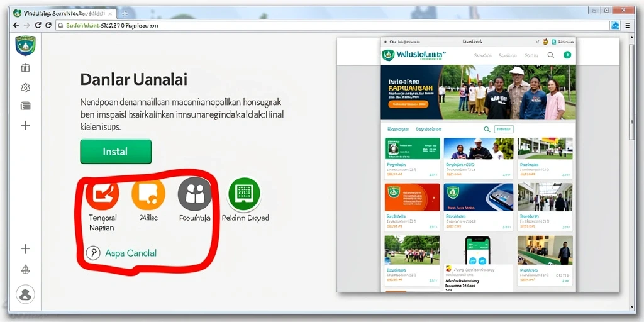The image size is (644, 322).
Task: Open the building with flag thumbnail
Action: (545, 148)
